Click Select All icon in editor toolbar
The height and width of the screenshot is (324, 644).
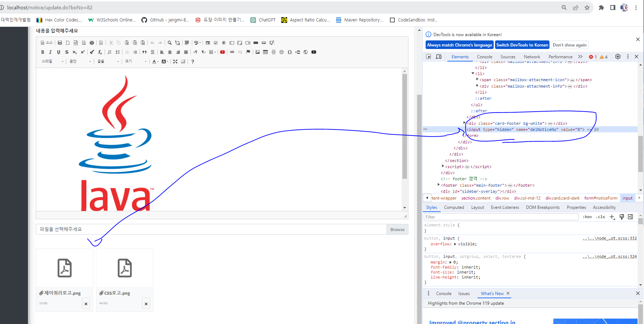click(187, 43)
